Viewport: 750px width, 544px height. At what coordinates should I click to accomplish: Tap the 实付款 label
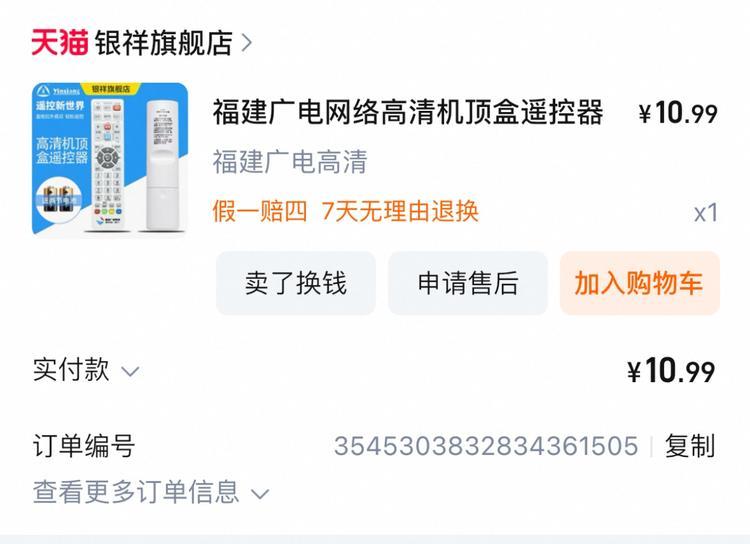[x=71, y=370]
